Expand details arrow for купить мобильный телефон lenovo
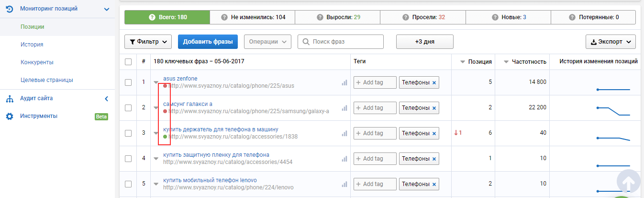Viewport: 644px width, 198px height. [x=156, y=184]
